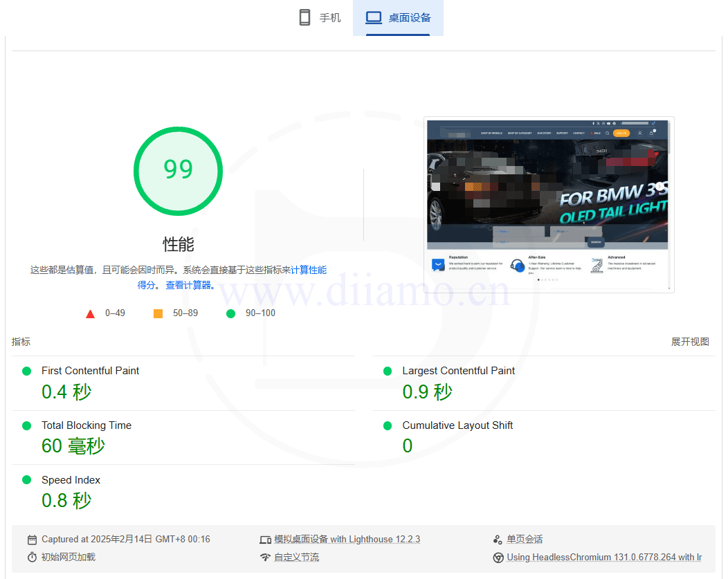728x579 pixels.
Task: Open the BMW website screenshot thumbnail
Action: click(x=548, y=204)
